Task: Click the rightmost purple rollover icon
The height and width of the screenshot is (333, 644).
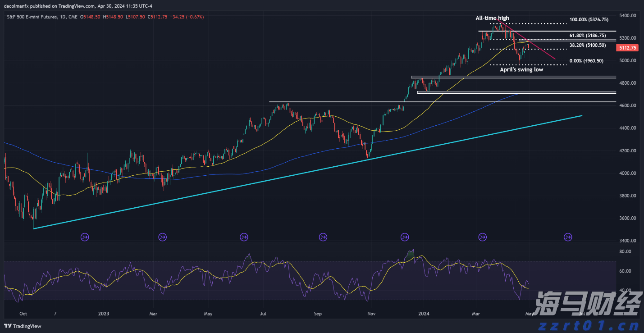Action: tap(568, 237)
